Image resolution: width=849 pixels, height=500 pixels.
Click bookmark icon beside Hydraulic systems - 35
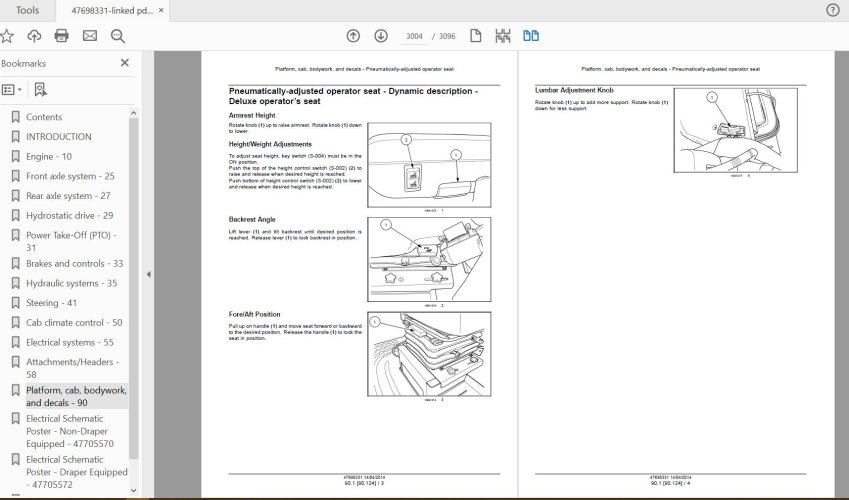[16, 283]
